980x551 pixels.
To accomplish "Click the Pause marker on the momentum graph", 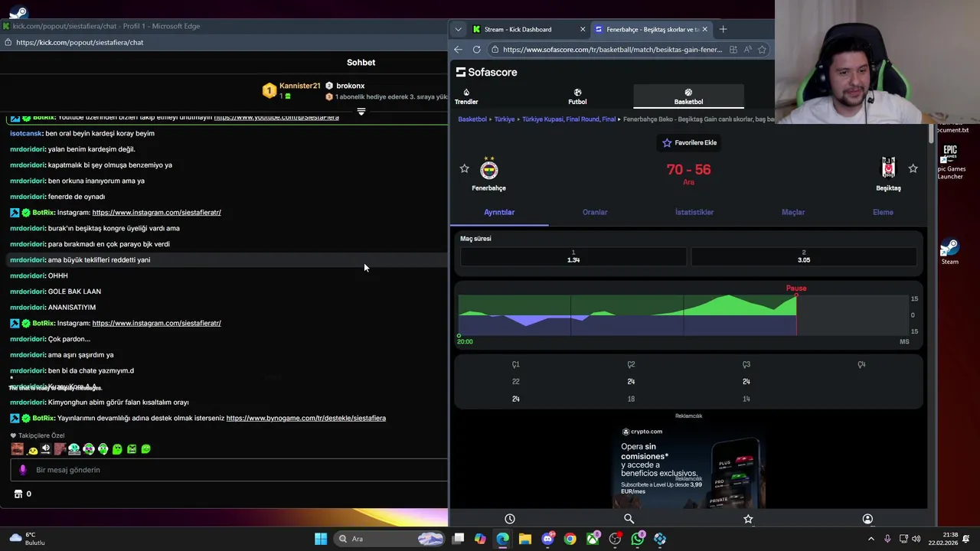I will [796, 289].
